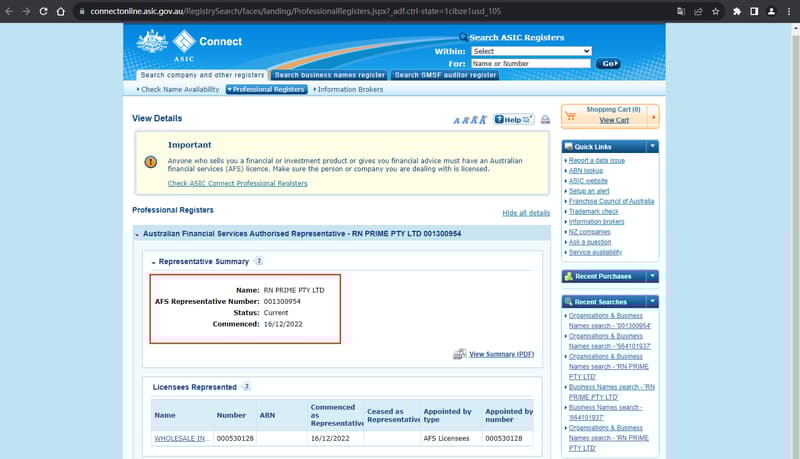Expand the Shopping Cart arrow
The height and width of the screenshot is (459, 800).
tap(654, 117)
